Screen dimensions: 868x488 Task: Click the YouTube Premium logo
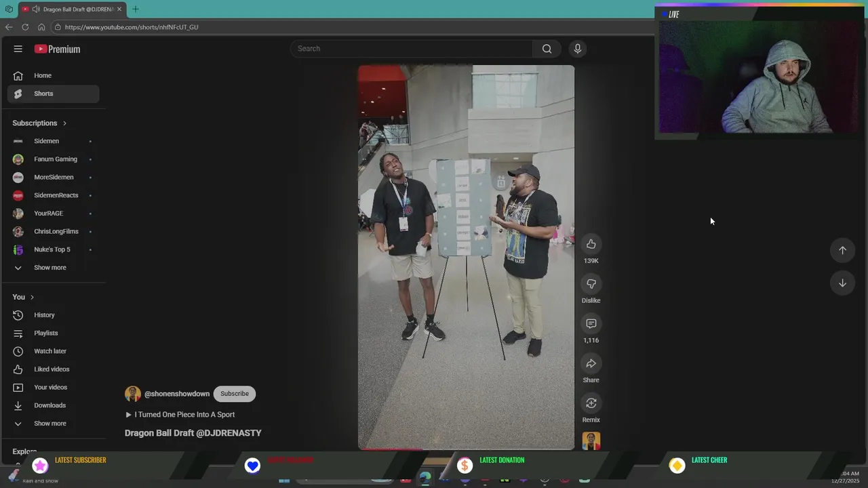[x=57, y=49]
